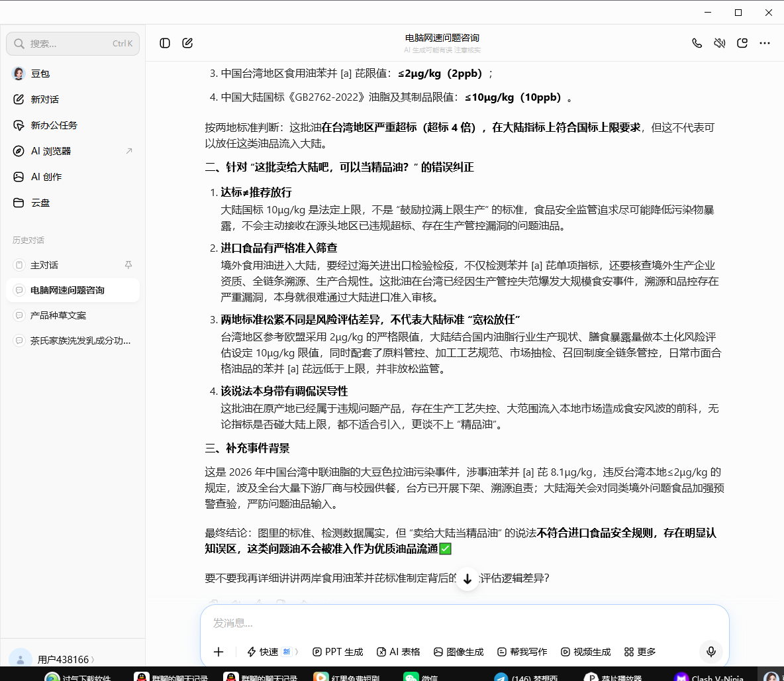
Task: Select 图像生成 tool
Action: (x=459, y=651)
